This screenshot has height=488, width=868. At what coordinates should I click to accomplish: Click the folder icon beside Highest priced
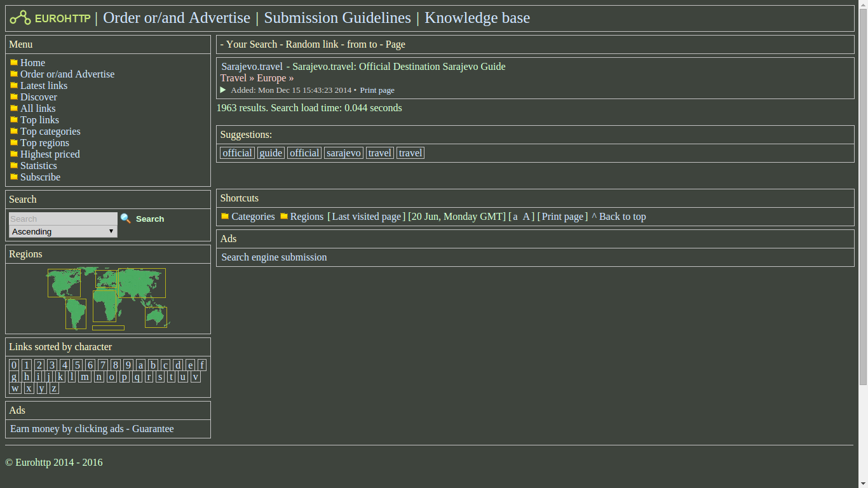(14, 154)
